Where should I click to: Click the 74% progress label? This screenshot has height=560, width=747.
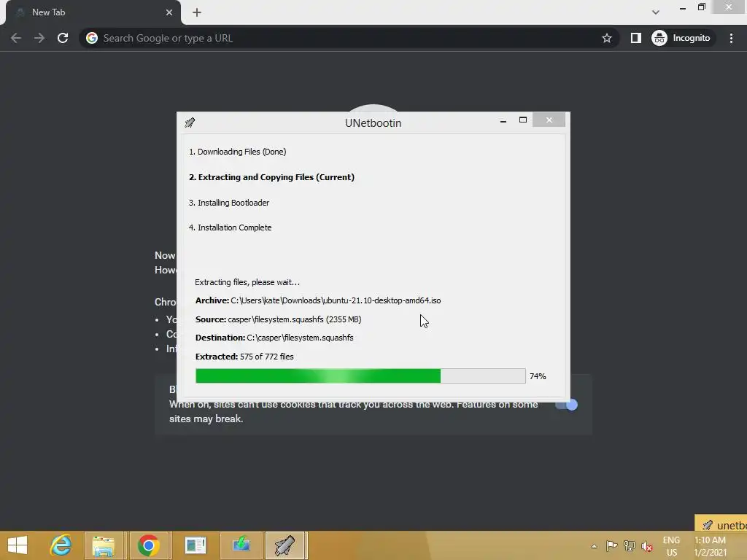point(538,376)
